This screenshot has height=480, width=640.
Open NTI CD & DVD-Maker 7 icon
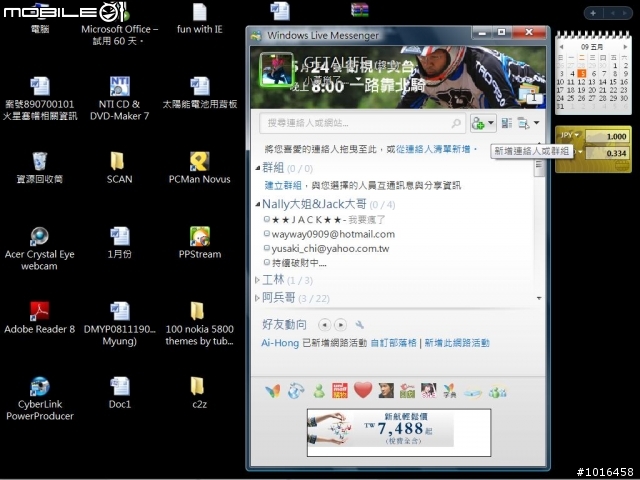(119, 98)
